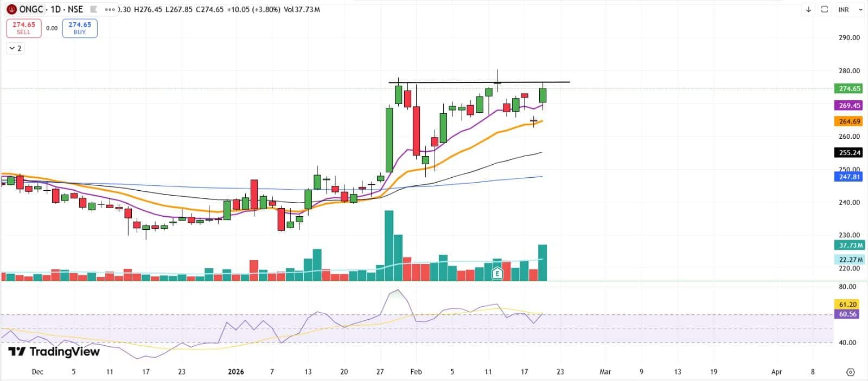The width and height of the screenshot is (868, 381).
Task: Click the Vol37.73M text in header
Action: coord(302,9)
